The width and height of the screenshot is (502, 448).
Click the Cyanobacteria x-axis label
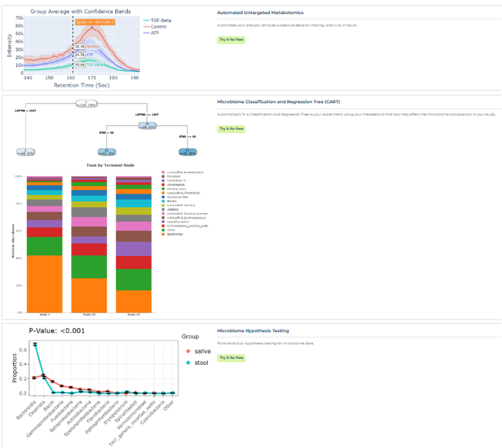[152, 412]
